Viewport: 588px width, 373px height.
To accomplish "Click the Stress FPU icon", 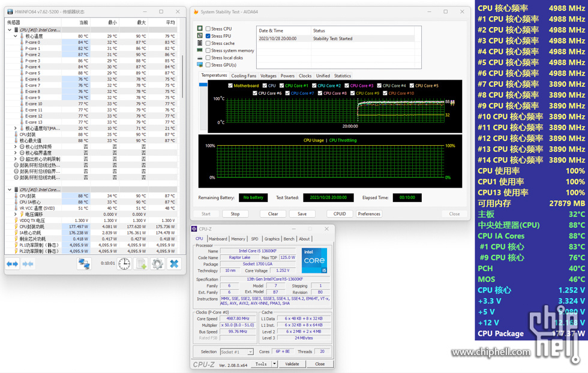I will pos(200,35).
